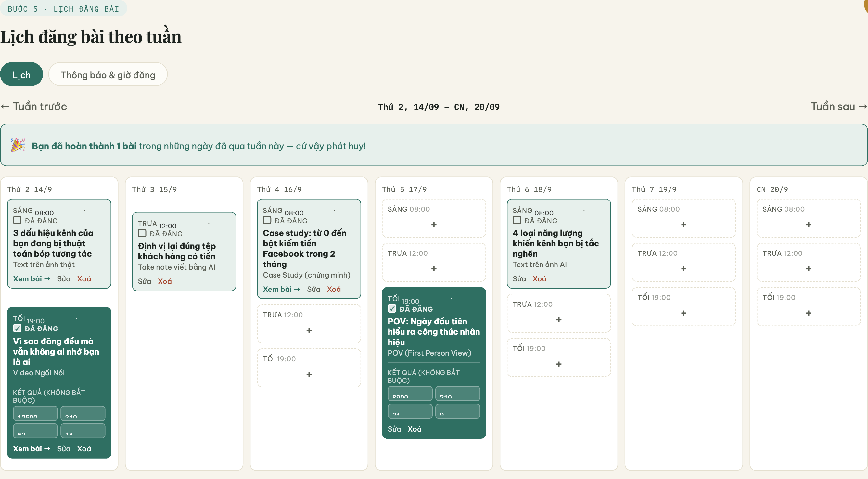Add post to Thứ 4 TRƯA 12:00 slot
Screen dimensions: 868x479
(x=309, y=330)
